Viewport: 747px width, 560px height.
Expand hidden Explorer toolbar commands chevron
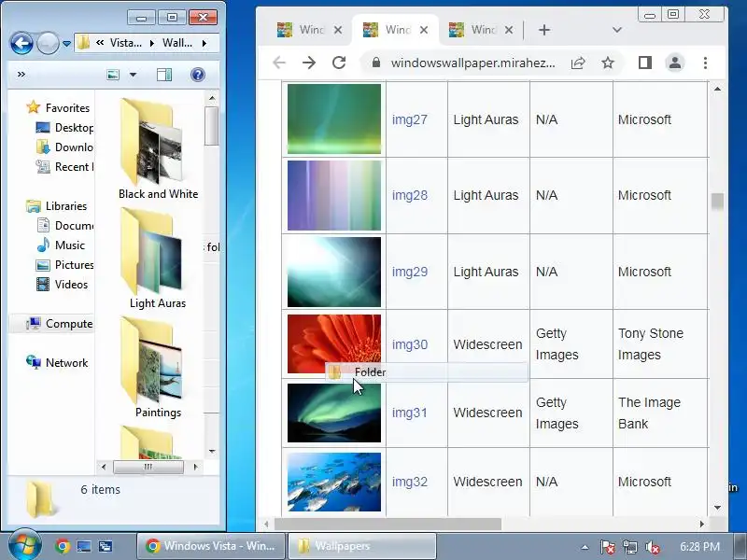tap(21, 75)
